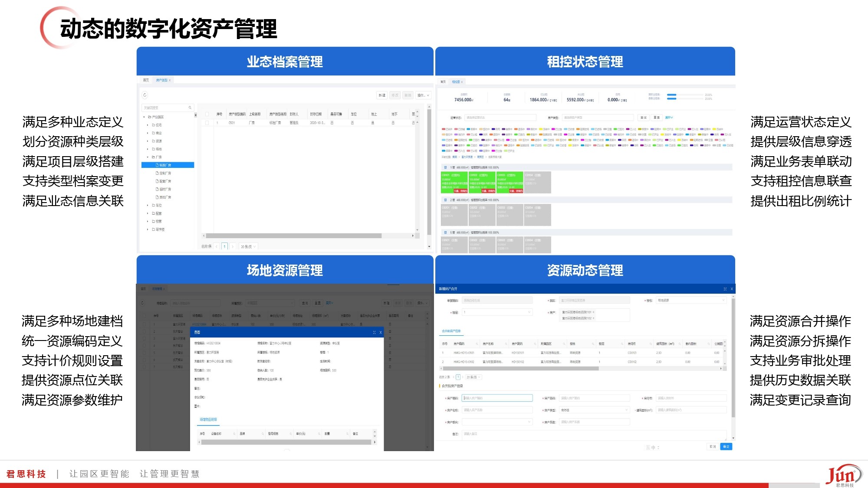This screenshot has height=488, width=868.
Task: Click 房间号 input field
Action: 691,398
